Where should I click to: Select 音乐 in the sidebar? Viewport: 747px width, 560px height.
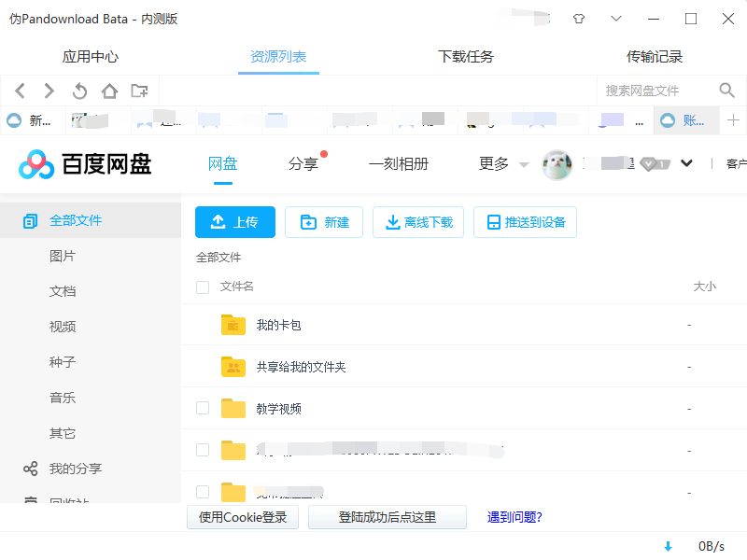pos(63,398)
